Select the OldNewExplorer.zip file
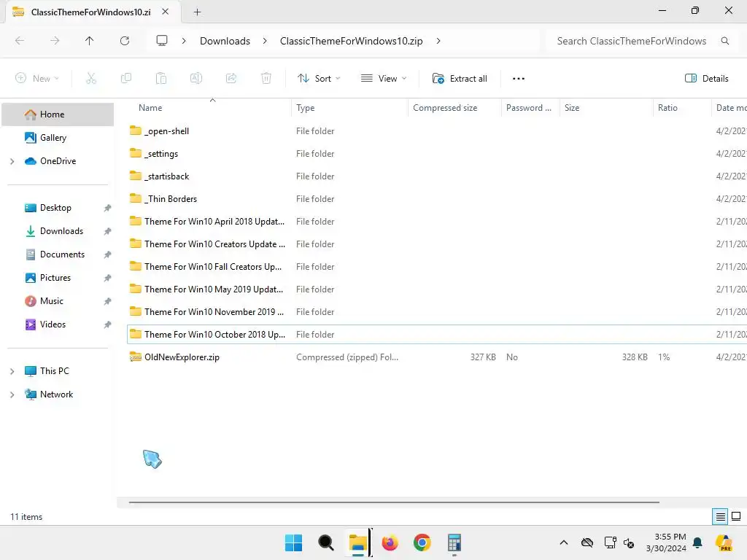747x560 pixels. tap(437, 357)
